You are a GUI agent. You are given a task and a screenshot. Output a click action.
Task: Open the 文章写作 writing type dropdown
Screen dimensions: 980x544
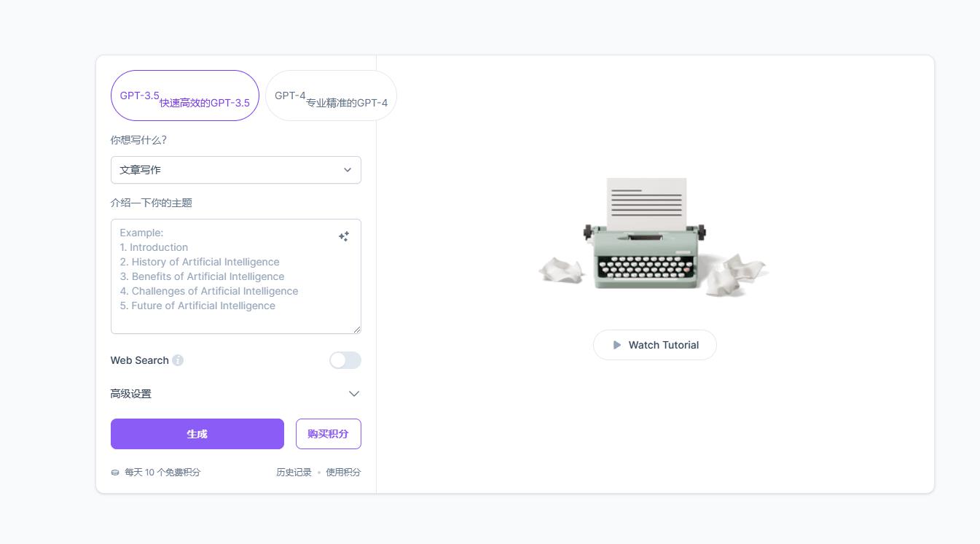[235, 170]
